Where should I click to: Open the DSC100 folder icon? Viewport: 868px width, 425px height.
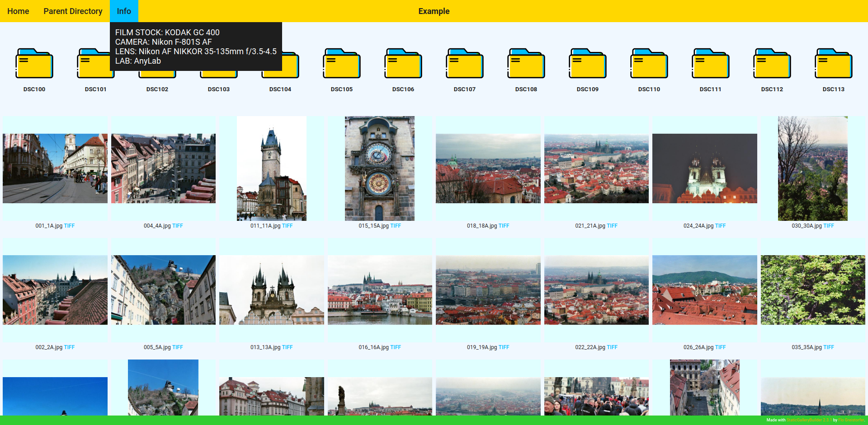point(34,64)
